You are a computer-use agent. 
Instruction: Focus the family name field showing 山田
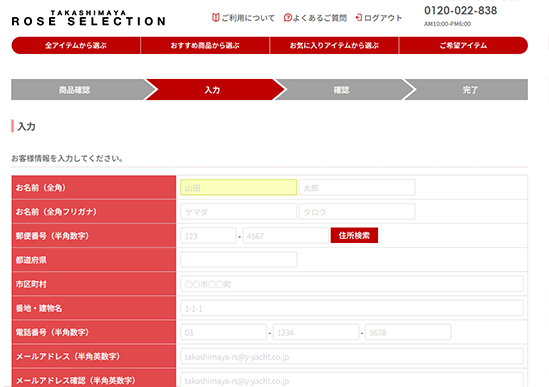tap(238, 187)
